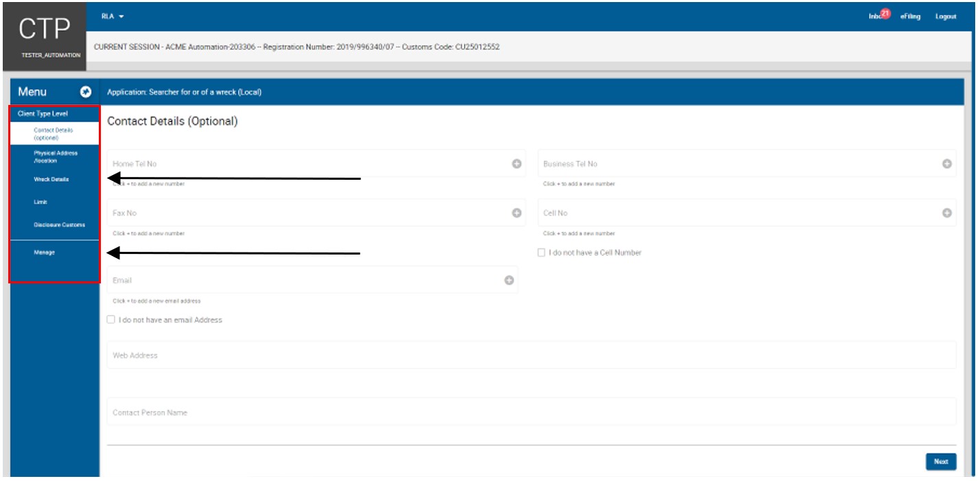
Task: Focus the Business Tel No field
Action: coord(747,163)
